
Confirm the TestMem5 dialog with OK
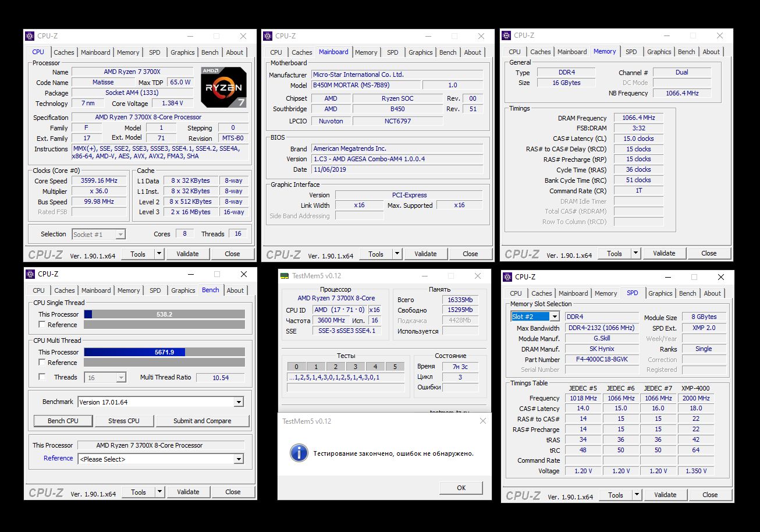(x=461, y=488)
